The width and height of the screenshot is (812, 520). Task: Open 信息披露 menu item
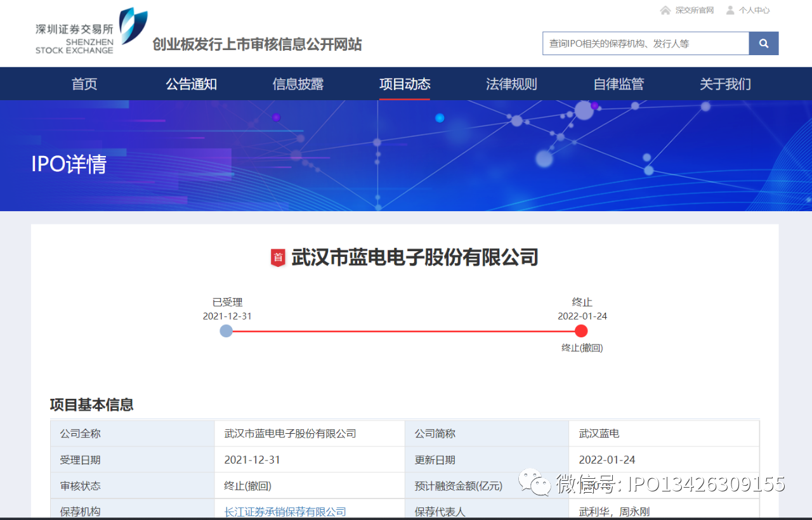click(298, 84)
